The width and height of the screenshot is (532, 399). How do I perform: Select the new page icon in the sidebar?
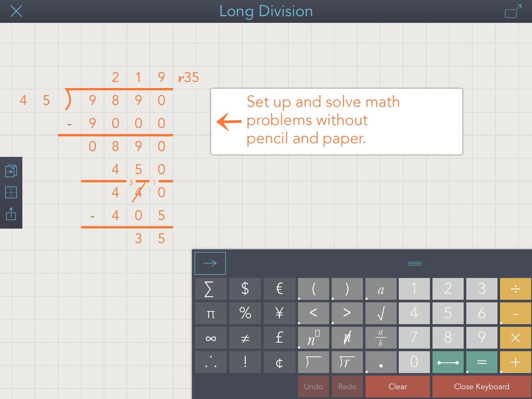tap(11, 171)
